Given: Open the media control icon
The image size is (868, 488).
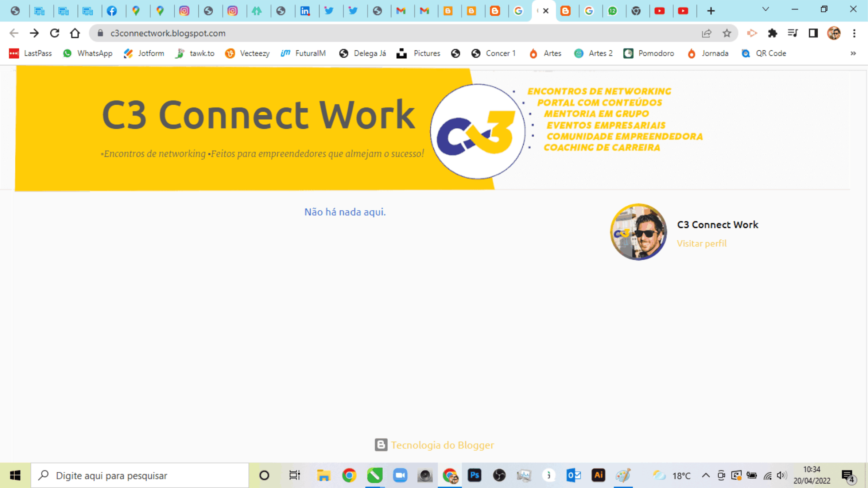Looking at the screenshot, I should tap(793, 33).
